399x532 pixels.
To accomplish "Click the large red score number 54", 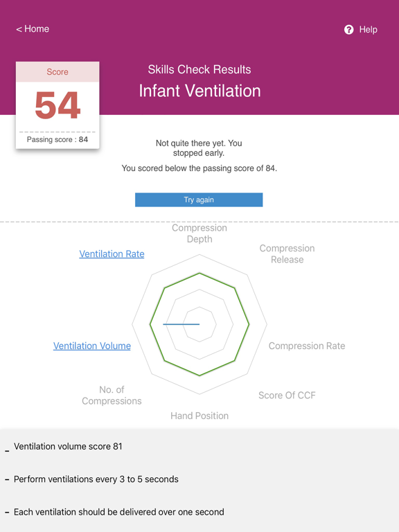I will (57, 105).
